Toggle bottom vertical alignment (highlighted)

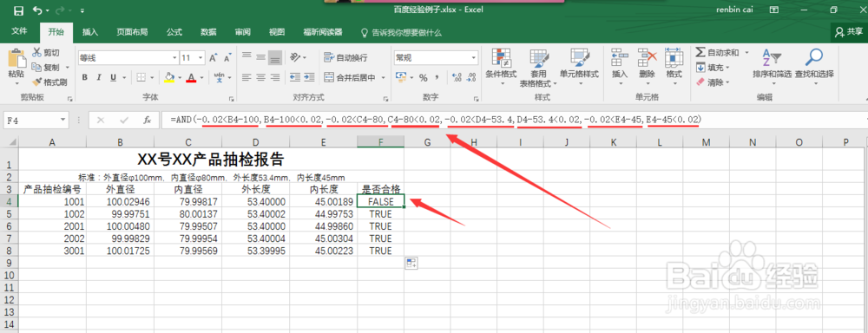(275, 57)
